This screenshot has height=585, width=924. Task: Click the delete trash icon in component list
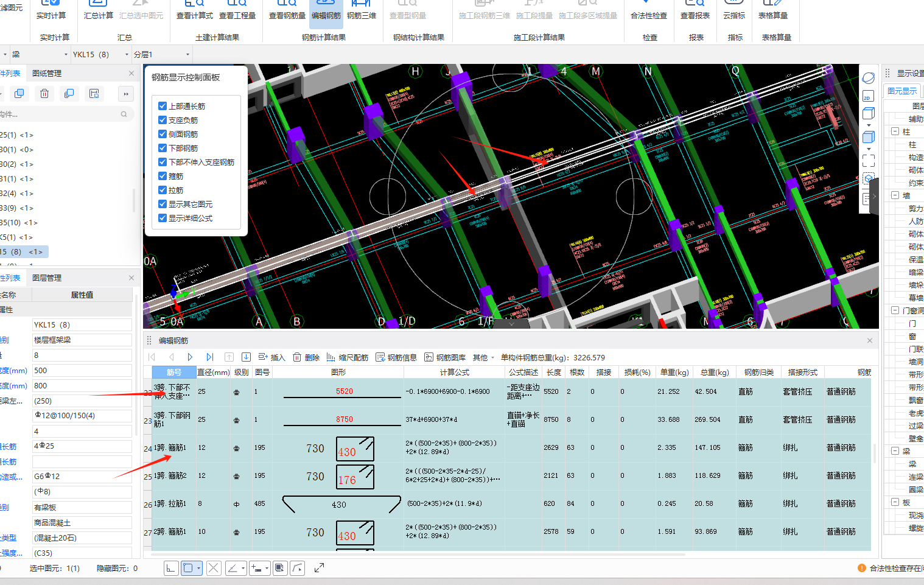click(44, 94)
